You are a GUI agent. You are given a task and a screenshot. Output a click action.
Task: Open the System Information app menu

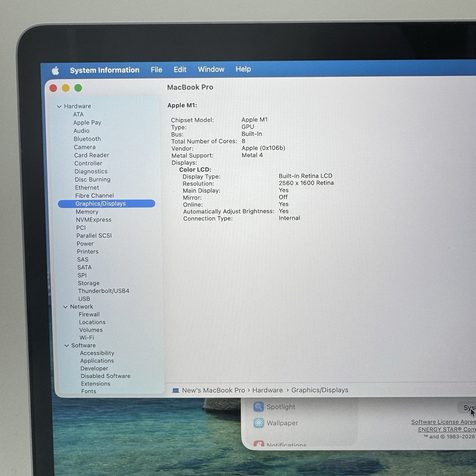coord(105,70)
